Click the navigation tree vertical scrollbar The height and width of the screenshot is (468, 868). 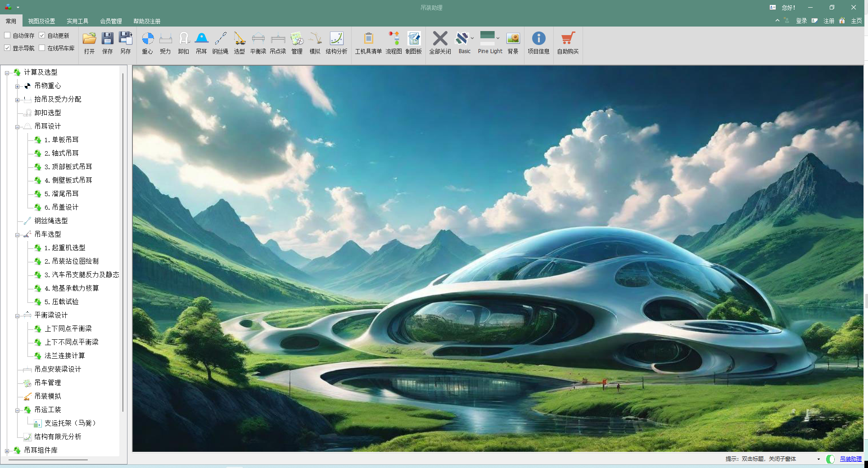123,243
